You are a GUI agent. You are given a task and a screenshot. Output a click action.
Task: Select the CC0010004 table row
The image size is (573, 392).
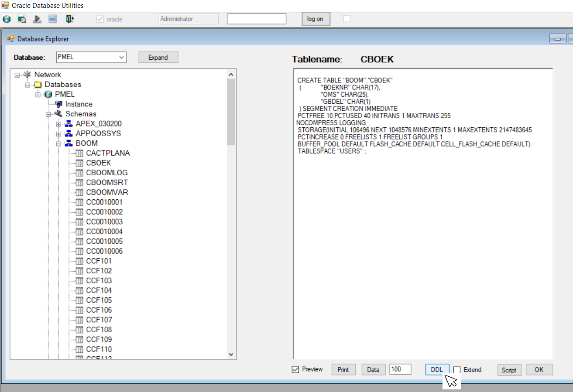104,232
